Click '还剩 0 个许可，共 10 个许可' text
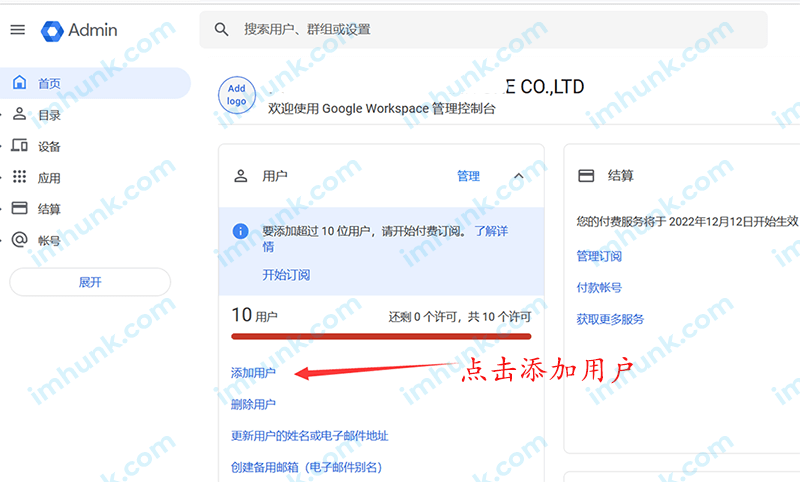This screenshot has width=800, height=482. pyautogui.click(x=460, y=317)
